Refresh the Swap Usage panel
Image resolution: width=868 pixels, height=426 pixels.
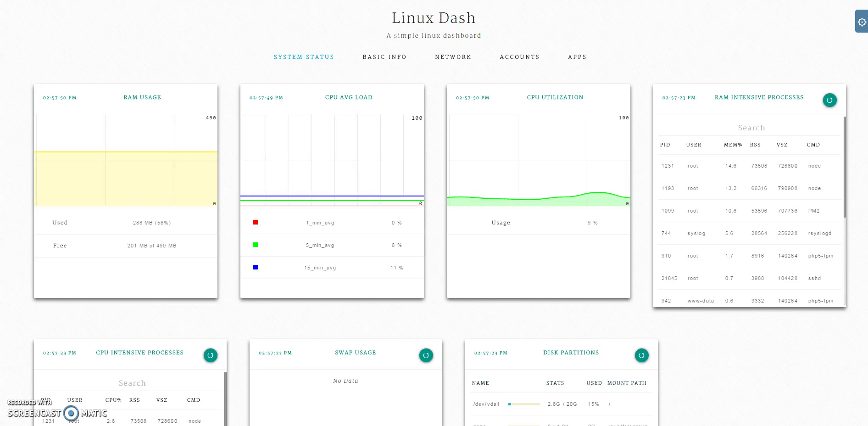[426, 355]
